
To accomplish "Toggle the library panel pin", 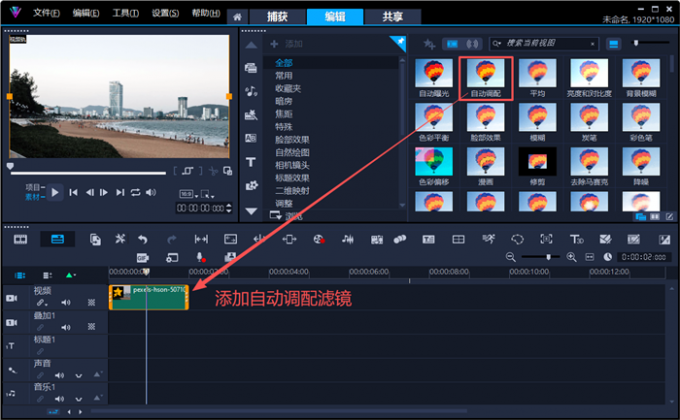I will (x=400, y=42).
